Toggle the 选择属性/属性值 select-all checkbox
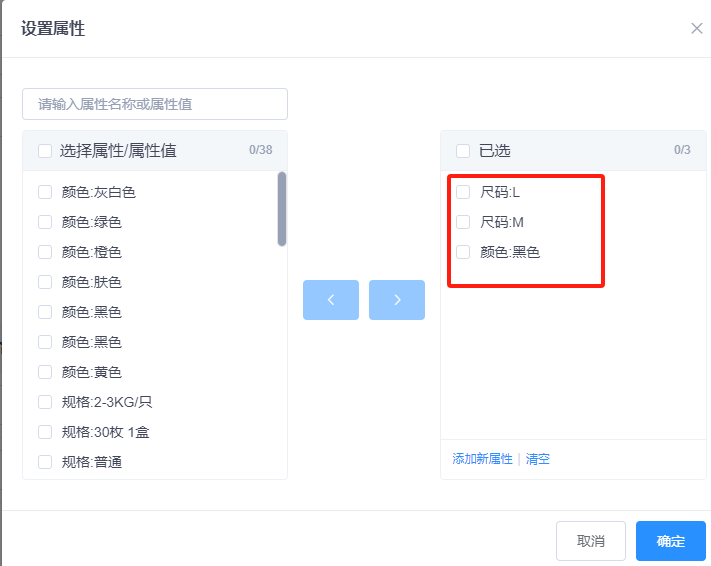Viewport: 711px width, 566px height. coord(45,151)
